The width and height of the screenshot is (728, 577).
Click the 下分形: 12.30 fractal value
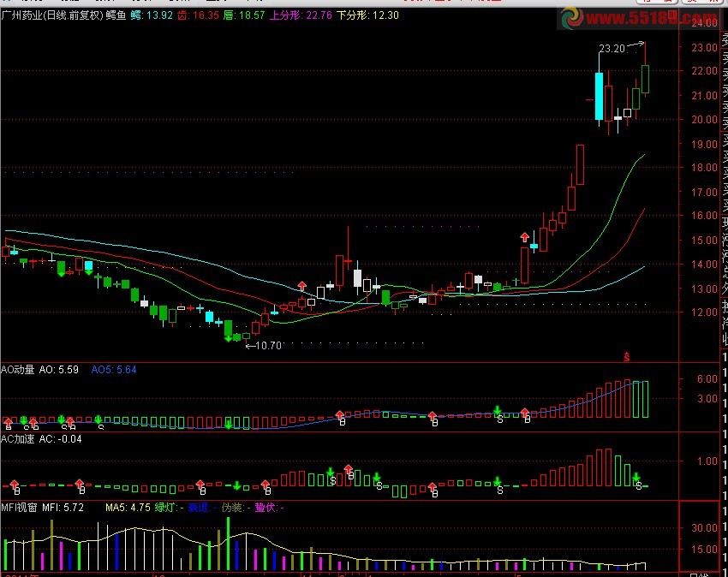tap(367, 15)
